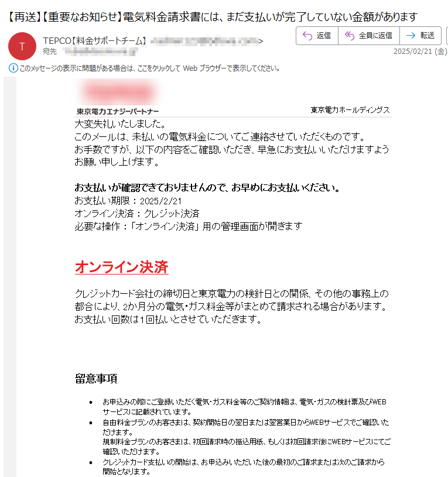The image size is (448, 477).
Task: Click the 返信 reply button
Action: (317, 36)
